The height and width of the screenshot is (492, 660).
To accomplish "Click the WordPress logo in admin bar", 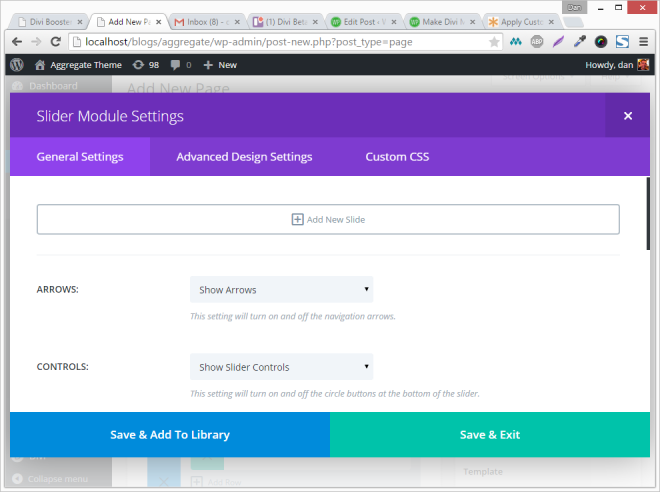I will pyautogui.click(x=17, y=65).
